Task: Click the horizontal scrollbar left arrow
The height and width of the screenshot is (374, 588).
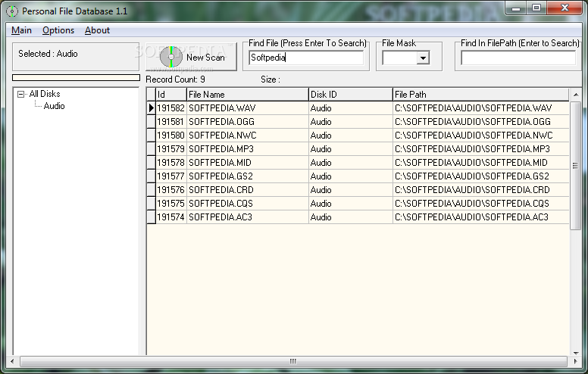Action: click(12, 362)
